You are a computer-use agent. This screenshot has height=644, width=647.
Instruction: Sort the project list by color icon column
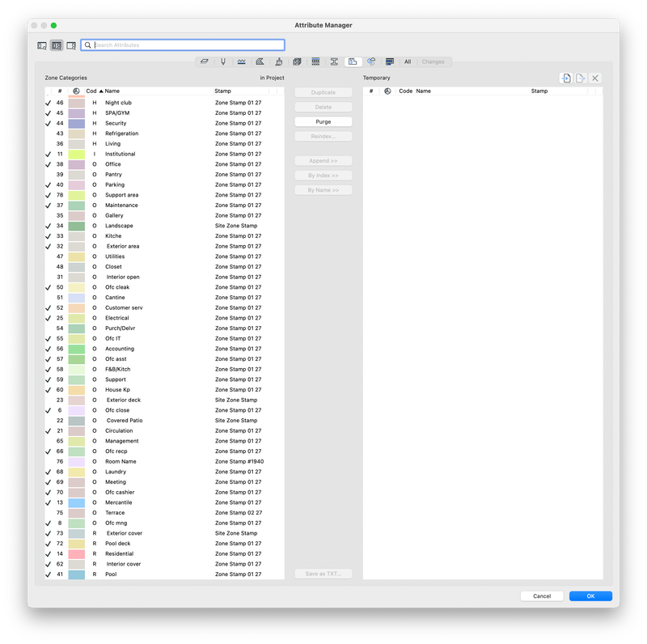point(76,91)
